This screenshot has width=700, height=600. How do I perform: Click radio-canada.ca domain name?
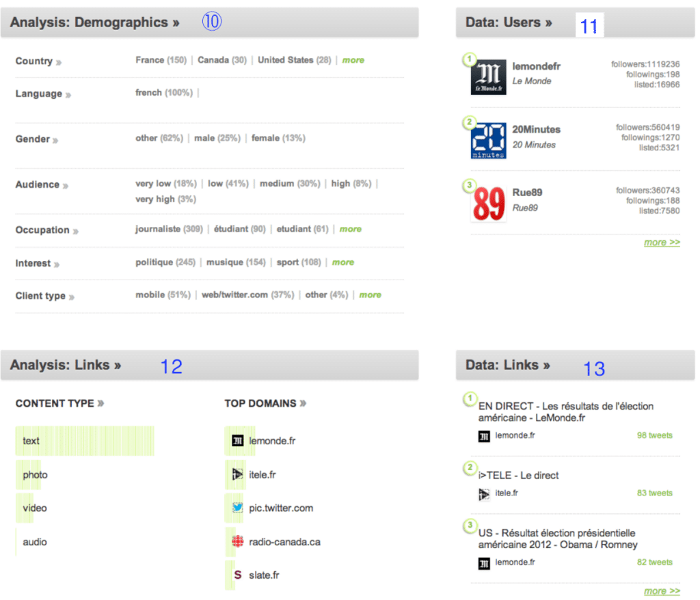click(285, 542)
